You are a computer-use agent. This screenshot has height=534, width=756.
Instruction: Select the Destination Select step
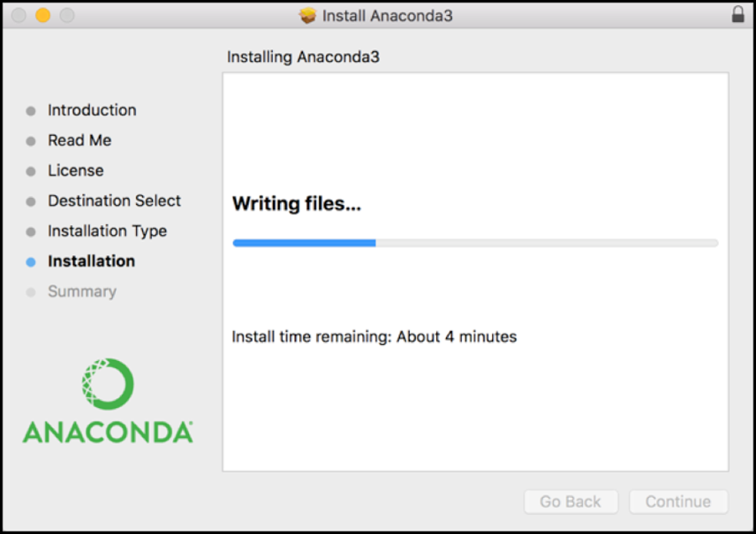point(114,201)
